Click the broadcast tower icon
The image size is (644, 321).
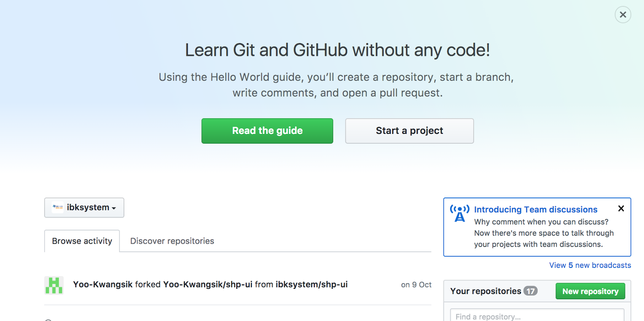click(x=459, y=213)
